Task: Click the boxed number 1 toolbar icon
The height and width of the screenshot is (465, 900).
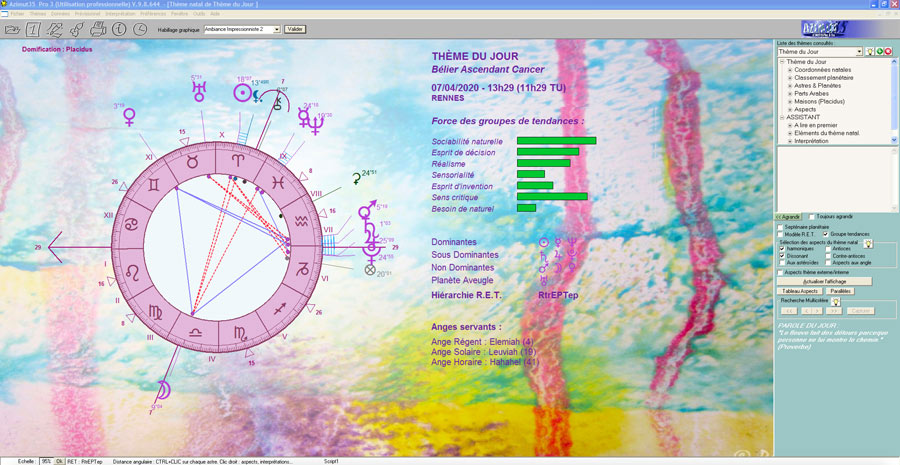Action: point(33,29)
